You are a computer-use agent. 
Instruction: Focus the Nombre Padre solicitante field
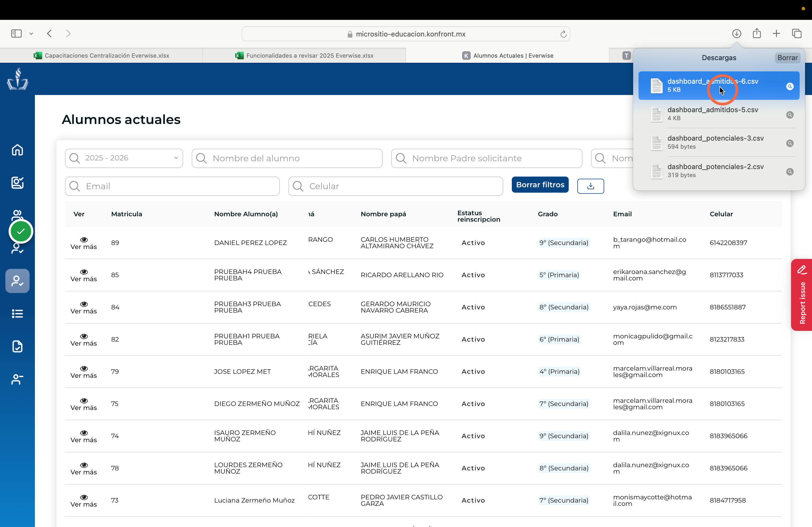487,158
